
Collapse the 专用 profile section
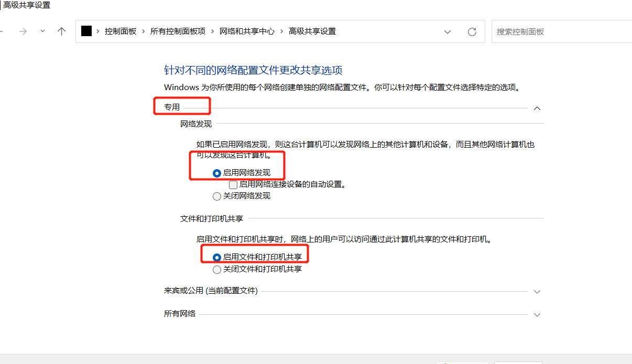coord(537,108)
